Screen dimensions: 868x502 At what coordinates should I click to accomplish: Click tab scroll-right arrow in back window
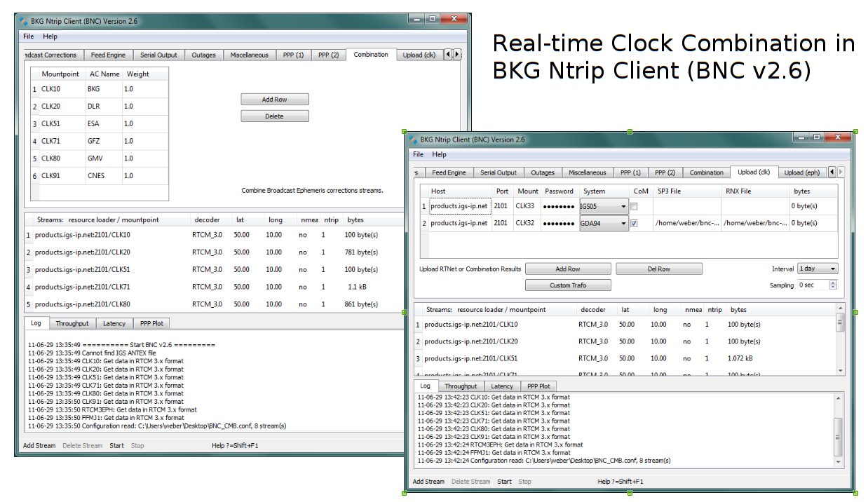coord(457,55)
